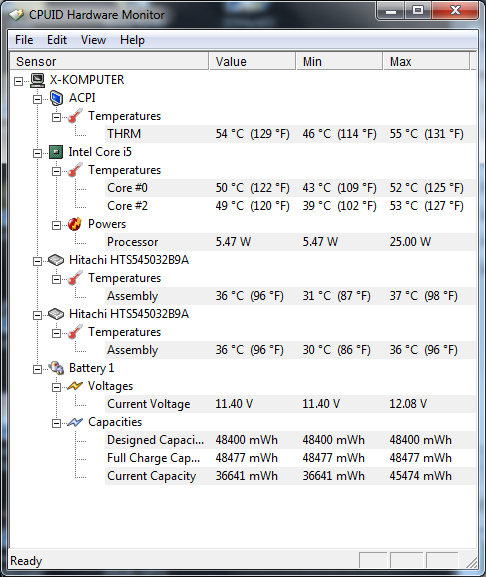Click the thermometer icon beside ACPI Temperatures
Image resolution: width=486 pixels, height=577 pixels.
75,116
